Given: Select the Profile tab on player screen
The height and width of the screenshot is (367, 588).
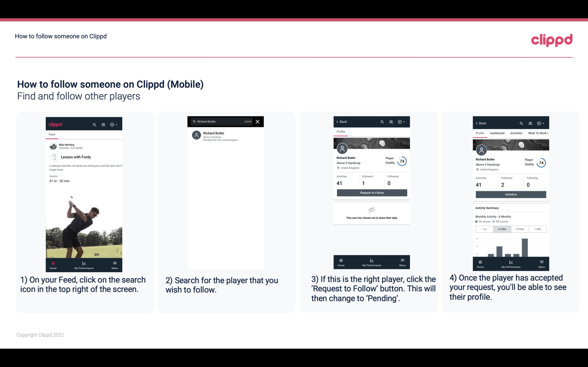Looking at the screenshot, I should 341,132.
